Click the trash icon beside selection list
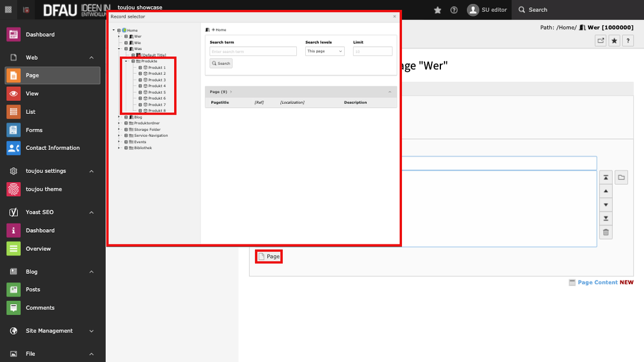The height and width of the screenshot is (362, 644). (x=606, y=232)
